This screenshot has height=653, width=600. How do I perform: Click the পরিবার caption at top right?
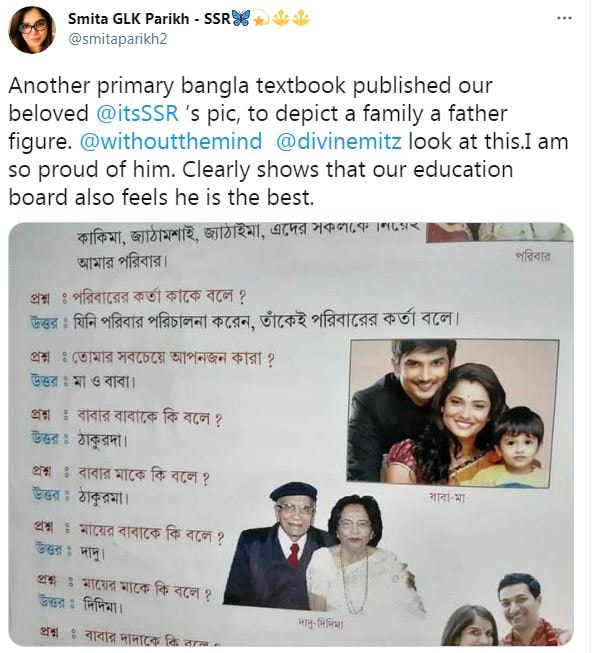pos(533,256)
